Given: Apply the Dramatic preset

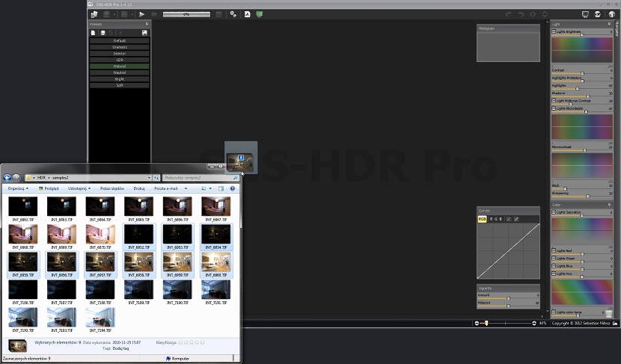Looking at the screenshot, I should pos(120,47).
